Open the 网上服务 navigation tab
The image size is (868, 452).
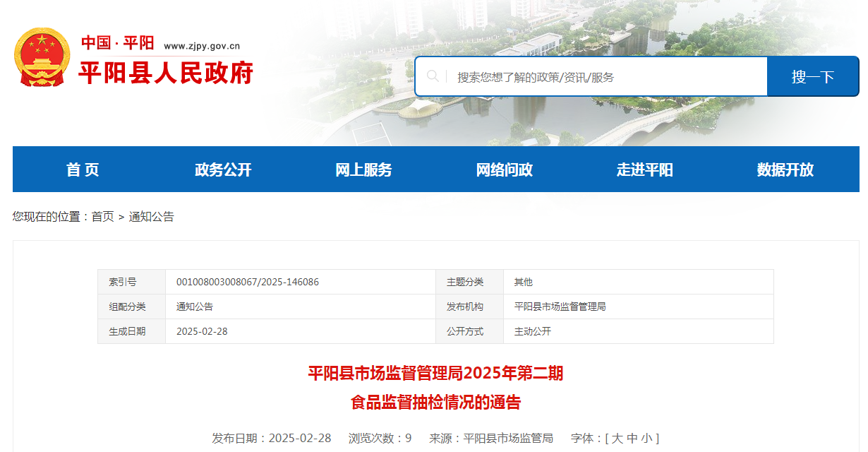[x=363, y=169]
